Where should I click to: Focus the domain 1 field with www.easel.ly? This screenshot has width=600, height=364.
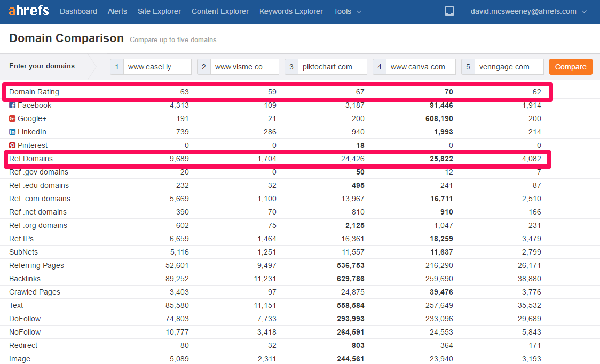point(157,67)
